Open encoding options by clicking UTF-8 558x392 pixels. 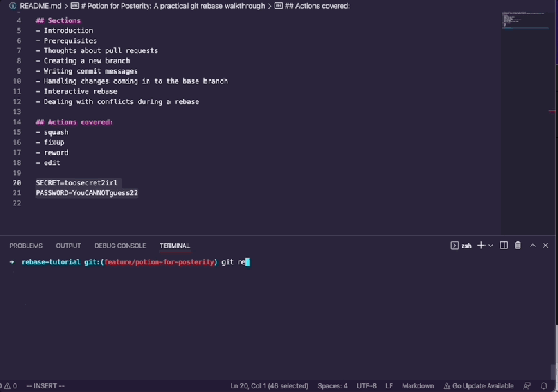367,385
